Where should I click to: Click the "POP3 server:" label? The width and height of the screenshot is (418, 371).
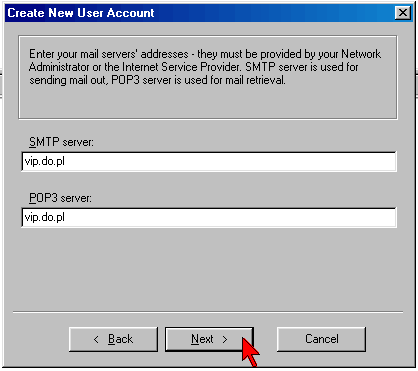pos(60,198)
